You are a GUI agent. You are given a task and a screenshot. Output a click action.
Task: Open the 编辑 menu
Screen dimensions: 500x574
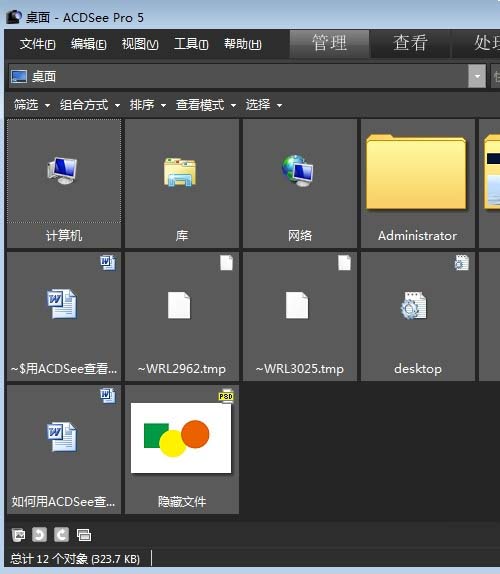click(89, 44)
